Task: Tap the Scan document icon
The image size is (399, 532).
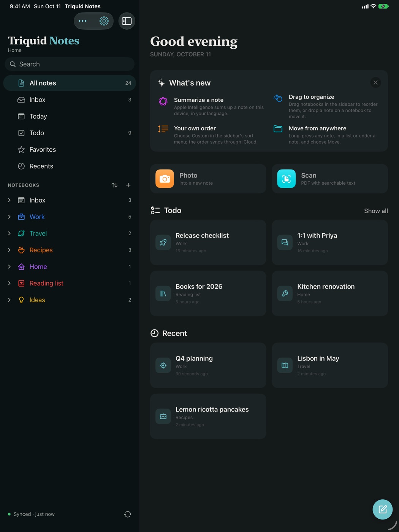Action: click(x=286, y=179)
